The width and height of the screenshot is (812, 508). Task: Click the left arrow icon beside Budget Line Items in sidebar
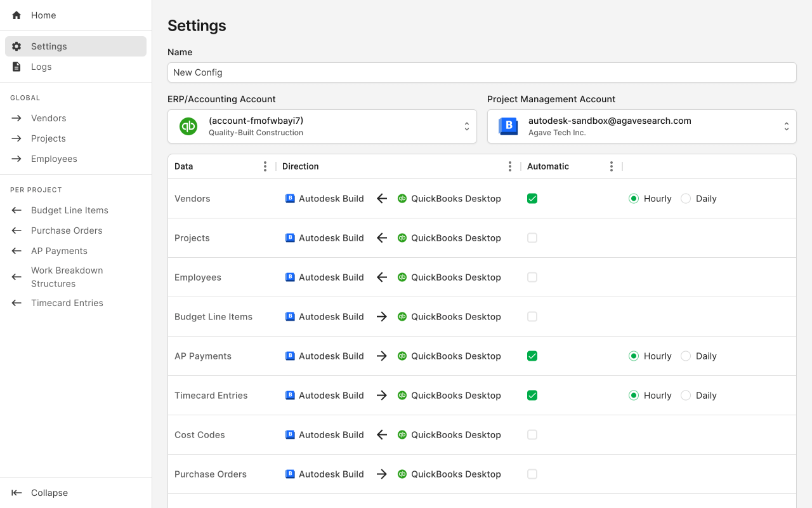(x=16, y=210)
